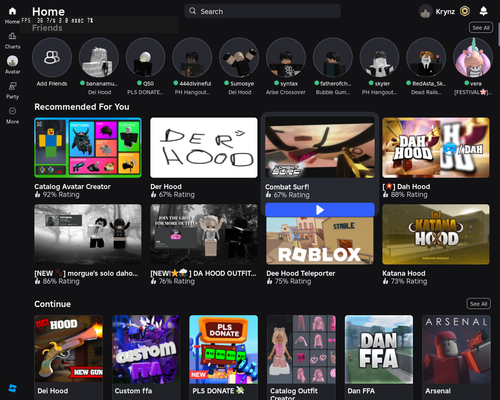
Task: Open the Party sidebar icon
Action: (x=12, y=86)
